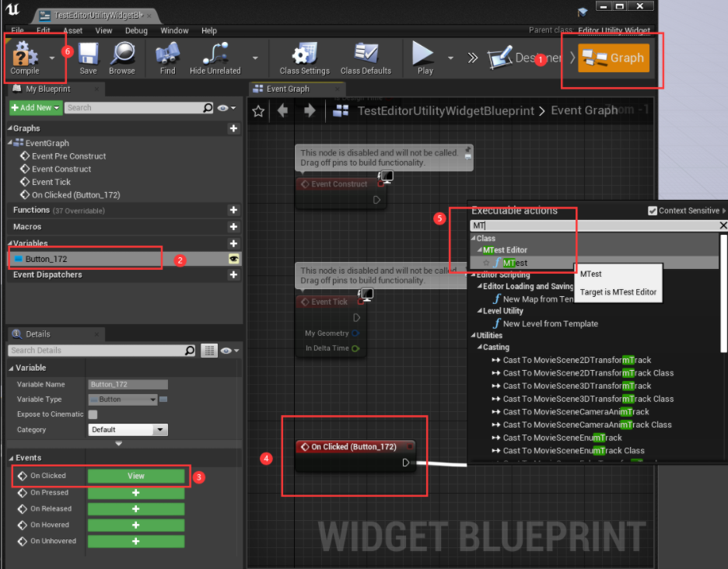The height and width of the screenshot is (569, 728).
Task: Open Class Settings
Action: point(305,58)
